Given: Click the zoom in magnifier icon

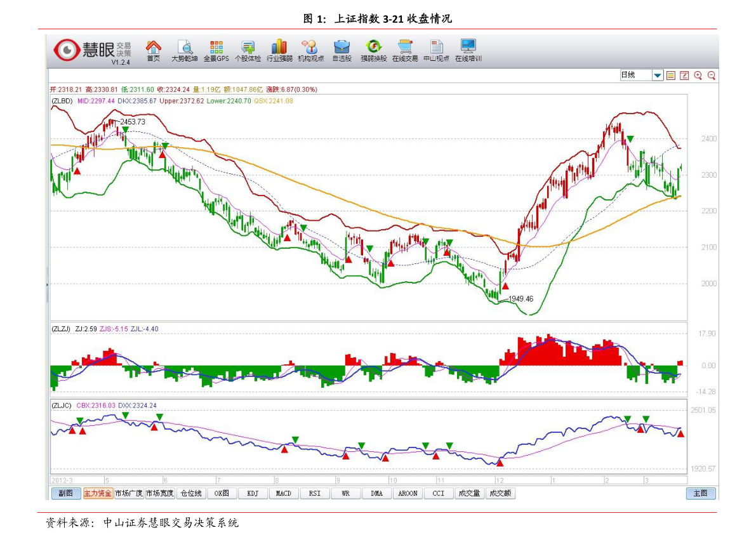Looking at the screenshot, I should pyautogui.click(x=698, y=76).
